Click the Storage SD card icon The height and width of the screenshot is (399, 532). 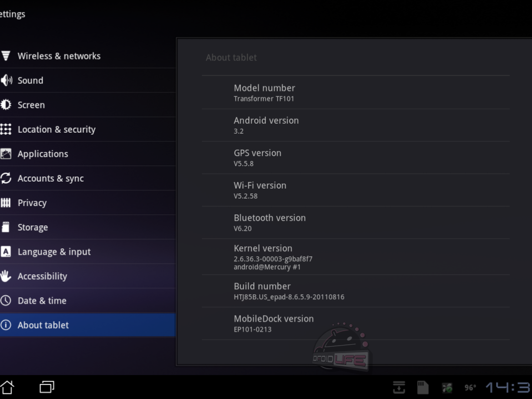coord(6,227)
